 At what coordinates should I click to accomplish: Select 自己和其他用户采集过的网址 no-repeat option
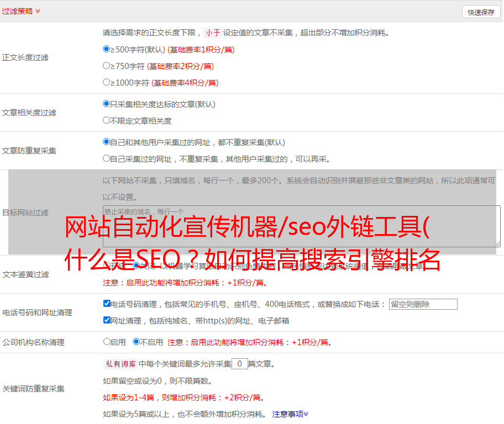coord(107,142)
